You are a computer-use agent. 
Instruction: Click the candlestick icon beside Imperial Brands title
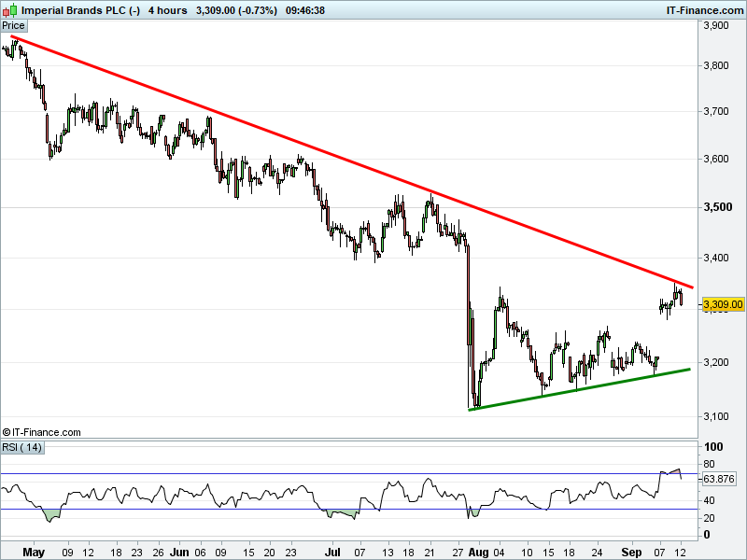[x=9, y=10]
